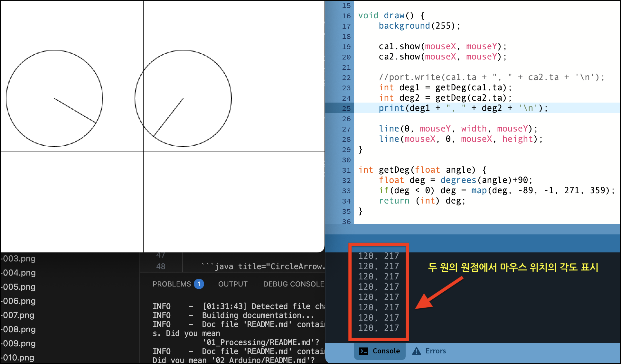Click the 'if(deg < 0) deg = map' line
621x364 pixels.
tap(497, 190)
